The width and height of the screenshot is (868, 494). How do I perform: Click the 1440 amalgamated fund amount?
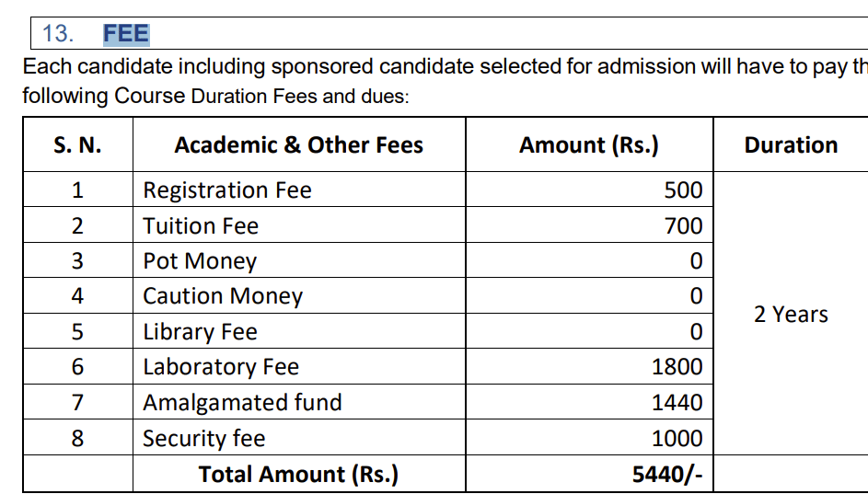click(x=677, y=403)
